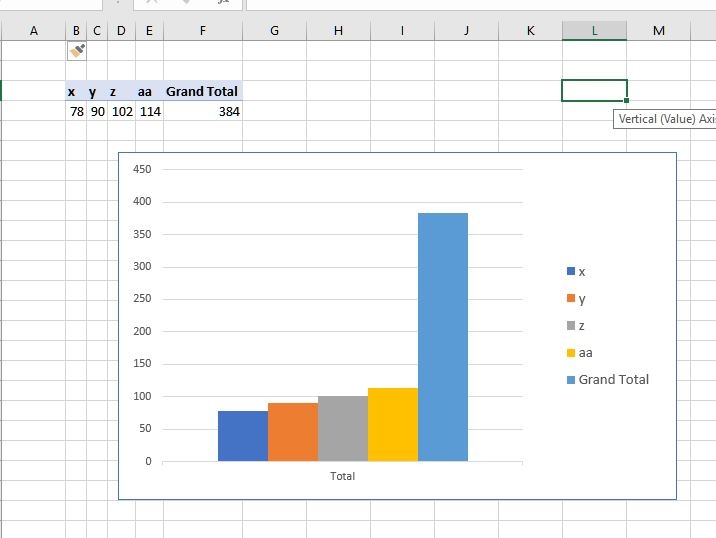Click the 'Total' category axis label

pos(342,476)
